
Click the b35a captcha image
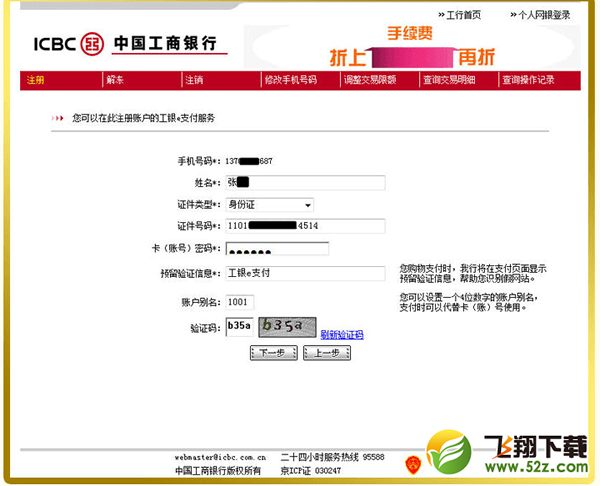(x=287, y=327)
